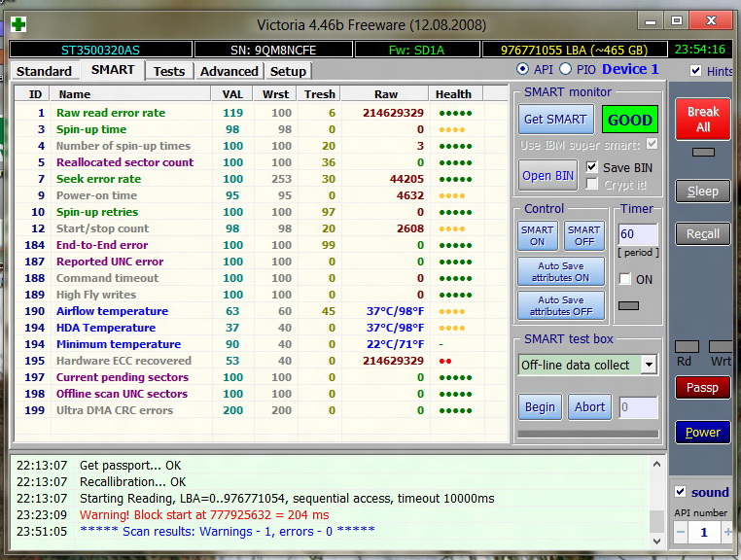Screen dimensions: 741x560
Task: Click the test value field next to Abort
Action: coord(638,407)
